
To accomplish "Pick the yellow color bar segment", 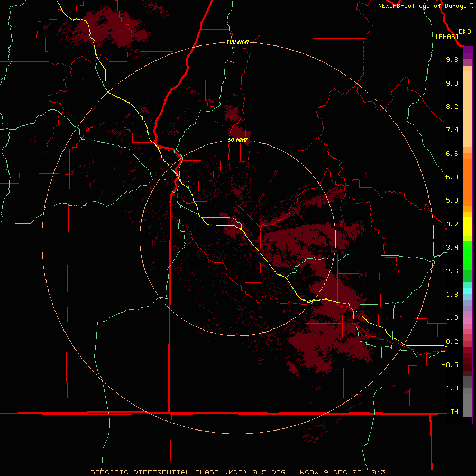I will (x=467, y=226).
